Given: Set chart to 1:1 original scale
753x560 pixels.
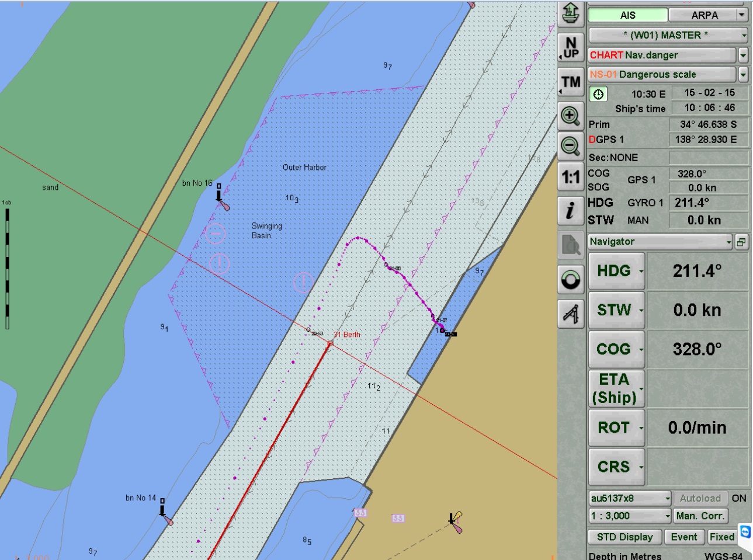Looking at the screenshot, I should (x=571, y=178).
